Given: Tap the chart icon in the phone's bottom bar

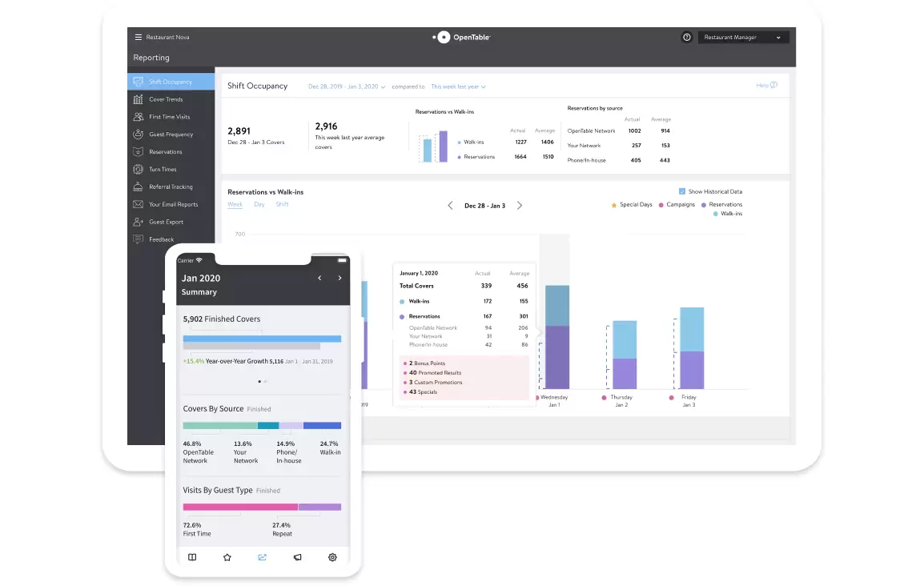Looking at the screenshot, I should pyautogui.click(x=263, y=557).
